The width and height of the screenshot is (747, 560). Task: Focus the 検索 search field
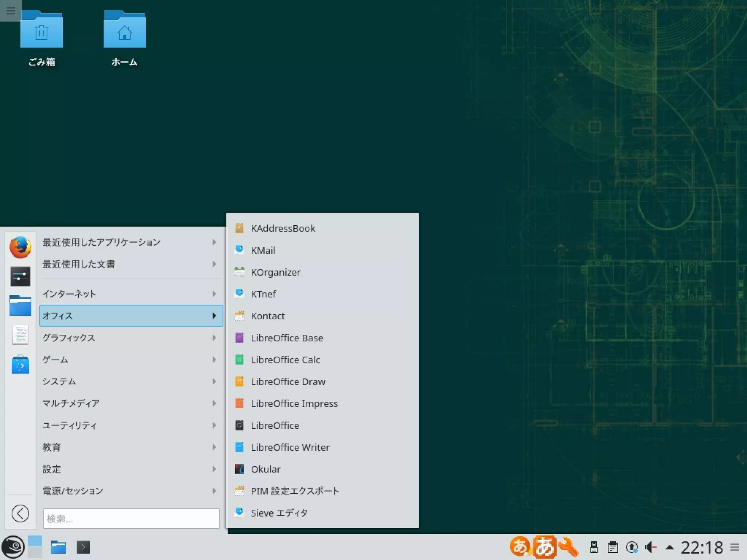131,518
